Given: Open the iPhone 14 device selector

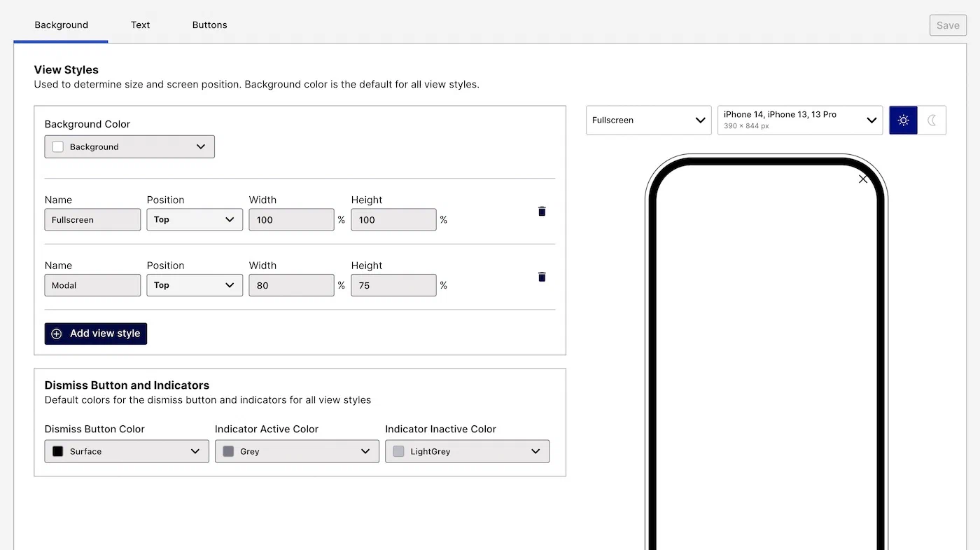Looking at the screenshot, I should (799, 121).
